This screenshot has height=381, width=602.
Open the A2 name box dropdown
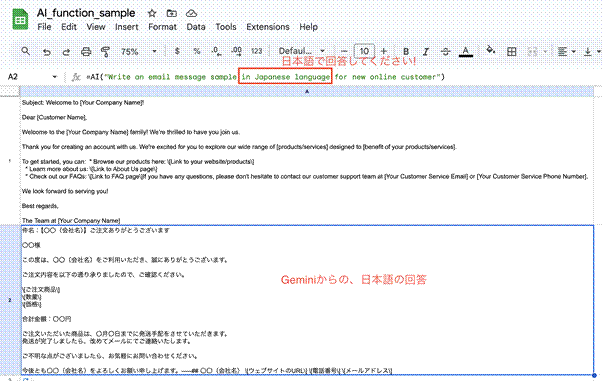[55, 77]
